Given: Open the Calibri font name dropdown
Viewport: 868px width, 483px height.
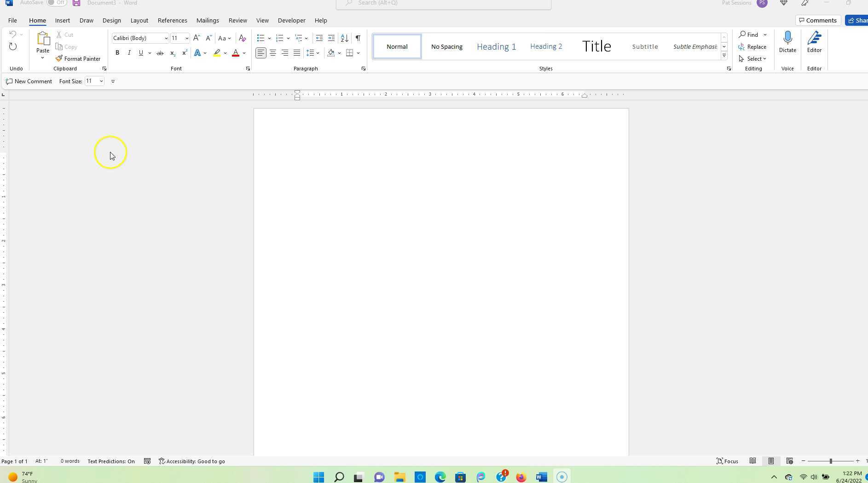Looking at the screenshot, I should tap(166, 38).
